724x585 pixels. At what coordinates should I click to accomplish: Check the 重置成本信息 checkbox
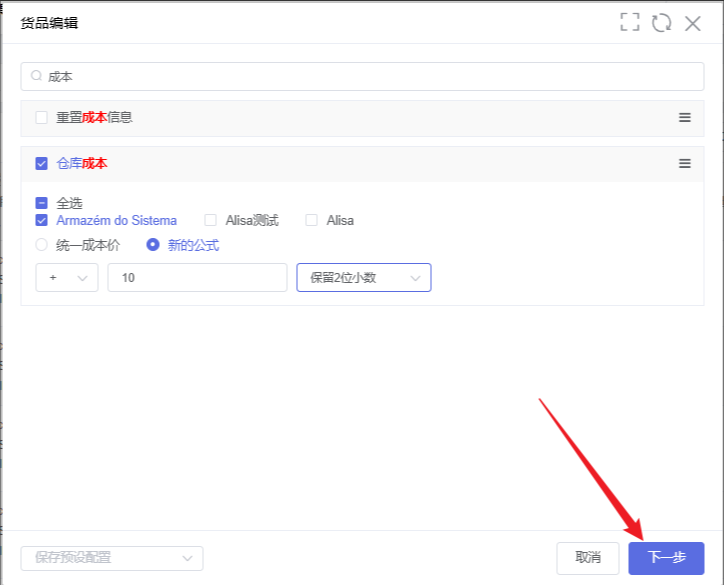42,117
